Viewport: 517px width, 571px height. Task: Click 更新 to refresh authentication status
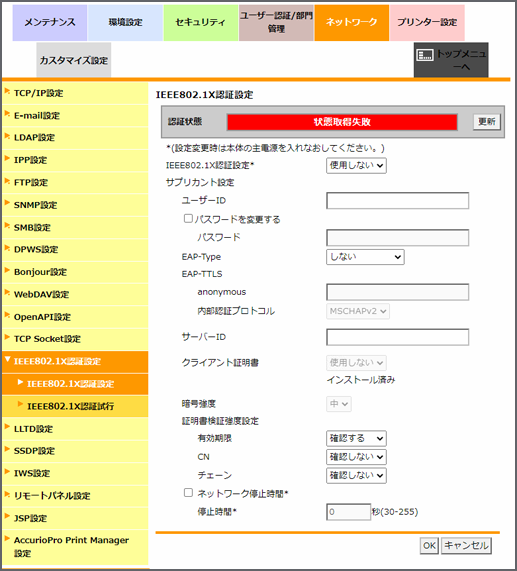(487, 122)
